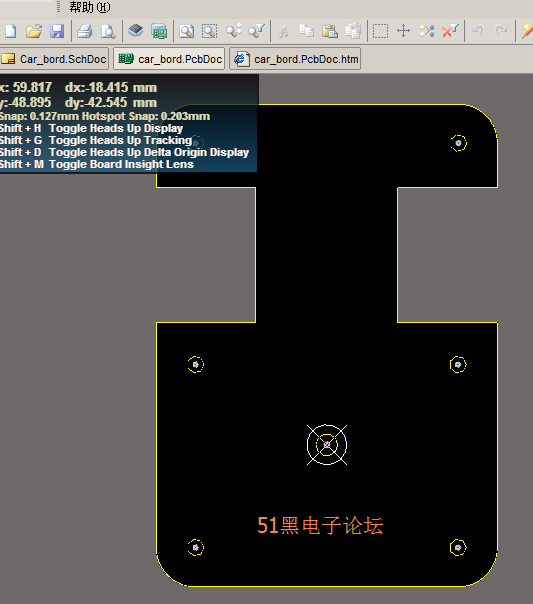The image size is (533, 604).
Task: Open the PCB Release View icon
Action: point(159,31)
